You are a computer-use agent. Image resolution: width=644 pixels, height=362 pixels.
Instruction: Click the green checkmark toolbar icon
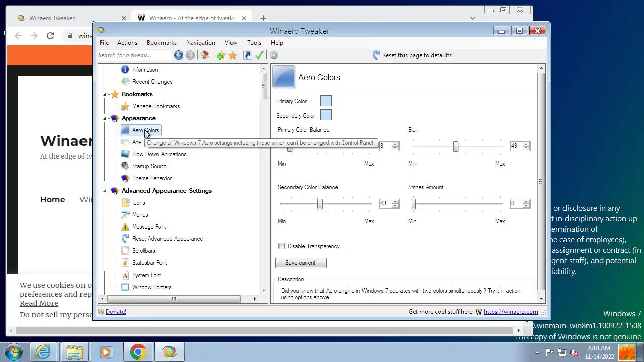click(x=260, y=55)
